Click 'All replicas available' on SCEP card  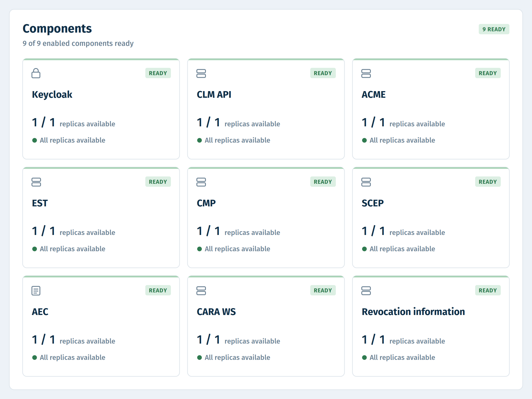402,249
